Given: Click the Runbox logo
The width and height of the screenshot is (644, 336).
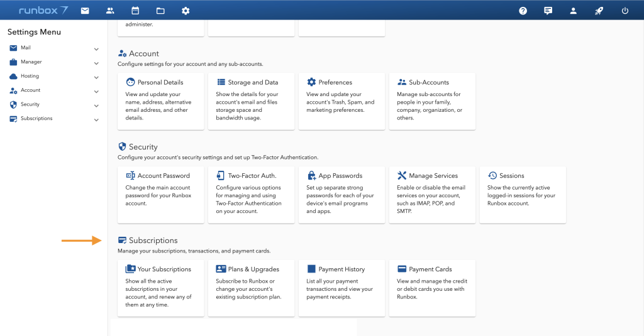Looking at the screenshot, I should point(43,11).
